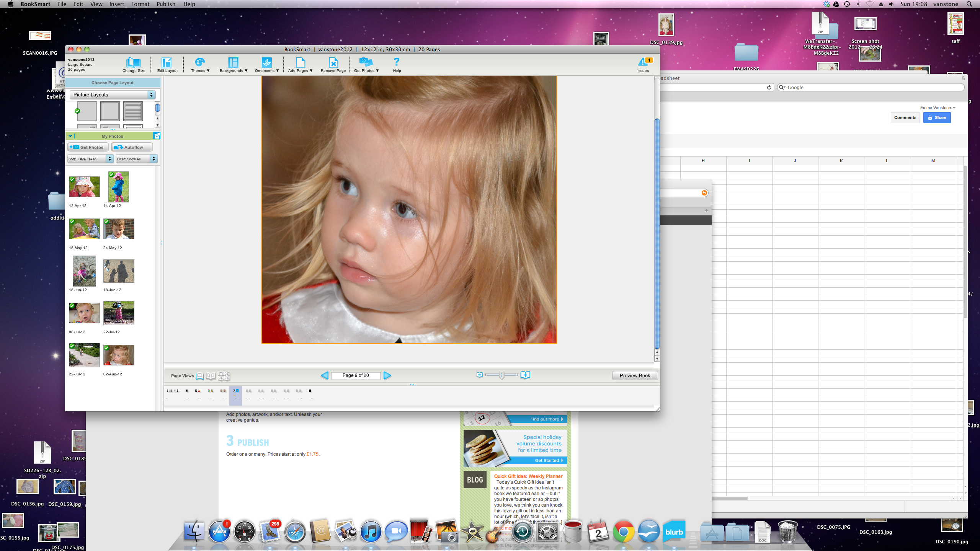Click the zoom in book icon
The width and height of the screenshot is (980, 551).
(525, 375)
